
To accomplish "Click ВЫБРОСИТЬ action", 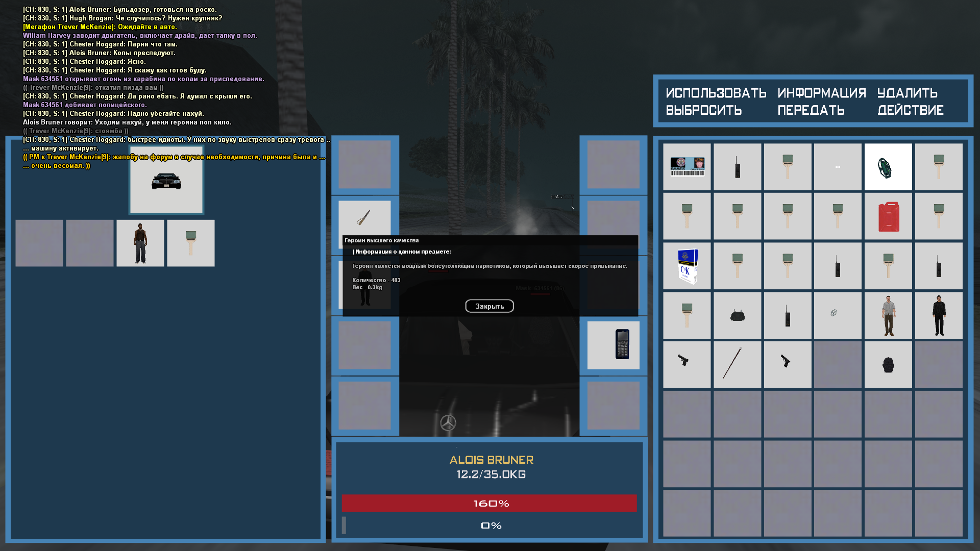I will pos(703,110).
